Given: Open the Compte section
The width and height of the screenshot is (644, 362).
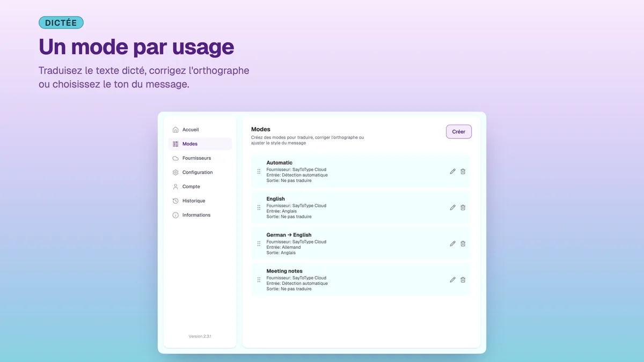Looking at the screenshot, I should [200, 187].
